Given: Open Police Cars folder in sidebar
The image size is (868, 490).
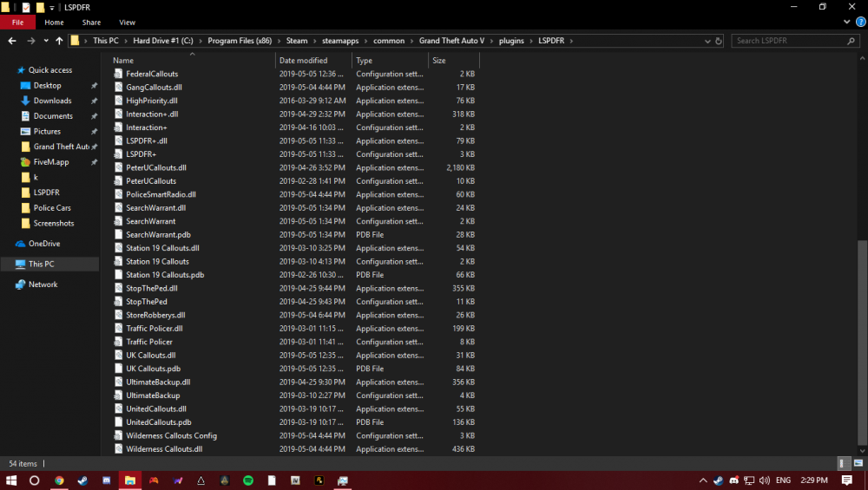Looking at the screenshot, I should (x=52, y=208).
